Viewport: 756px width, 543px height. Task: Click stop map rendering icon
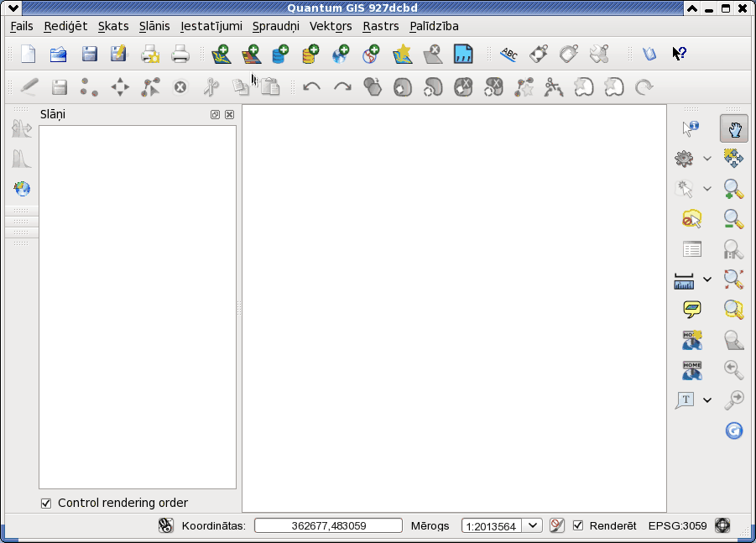(x=557, y=525)
